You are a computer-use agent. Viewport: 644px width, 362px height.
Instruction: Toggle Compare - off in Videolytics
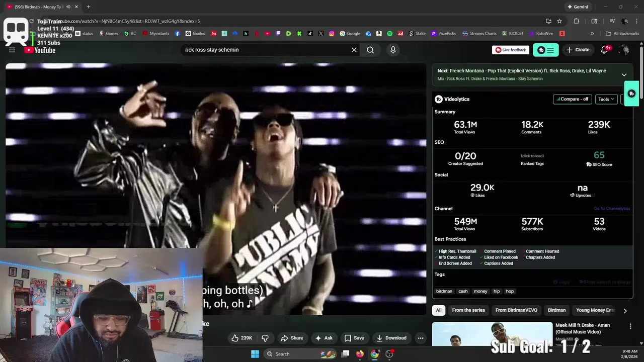click(x=572, y=99)
